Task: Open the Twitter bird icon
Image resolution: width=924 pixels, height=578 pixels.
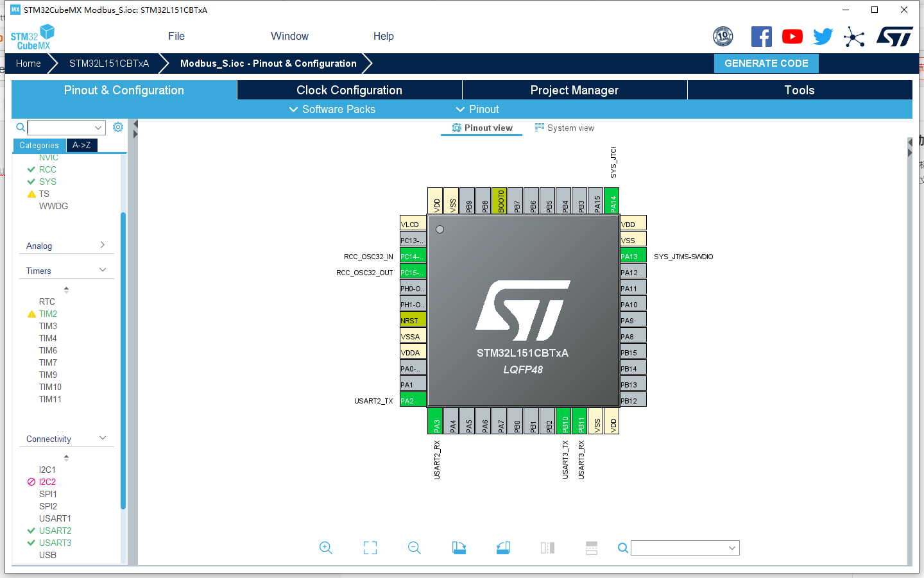Action: [823, 37]
